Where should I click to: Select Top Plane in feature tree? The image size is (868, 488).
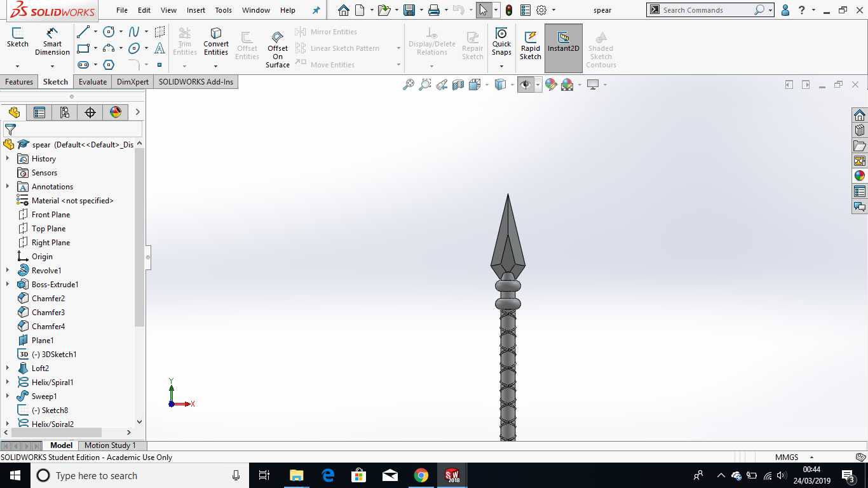[48, 229]
